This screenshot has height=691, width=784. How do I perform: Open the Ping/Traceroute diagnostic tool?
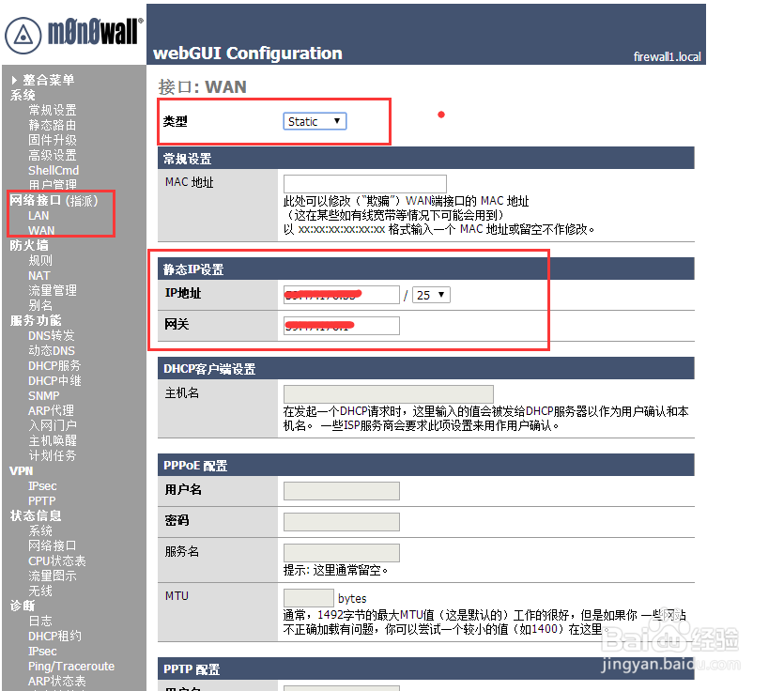point(70,666)
